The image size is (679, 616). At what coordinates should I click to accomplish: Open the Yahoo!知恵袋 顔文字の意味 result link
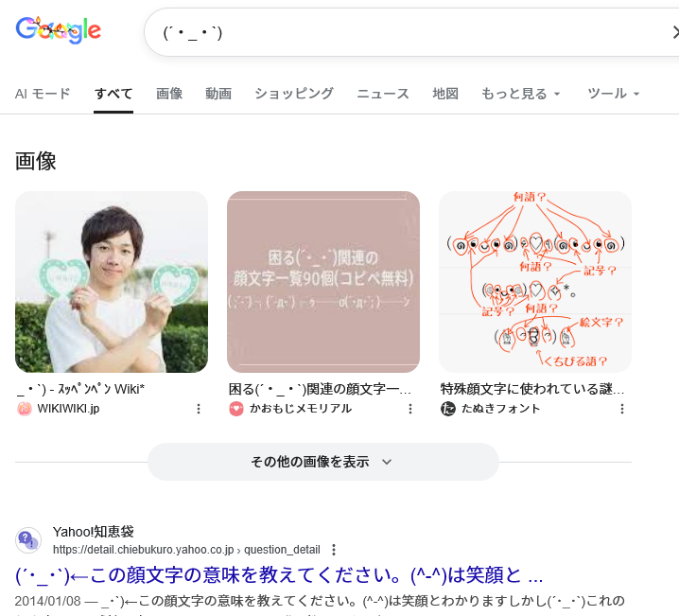[279, 575]
